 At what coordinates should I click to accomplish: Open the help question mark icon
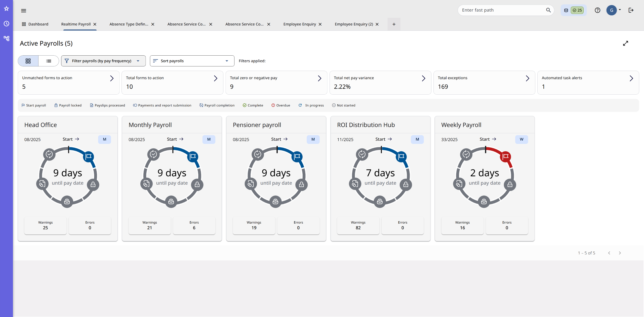(597, 10)
